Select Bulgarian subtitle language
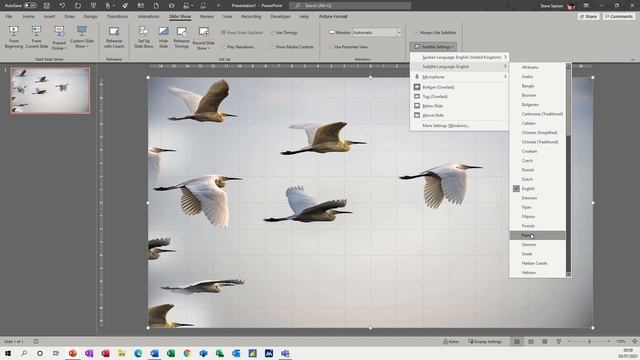The image size is (640, 360). [538, 104]
